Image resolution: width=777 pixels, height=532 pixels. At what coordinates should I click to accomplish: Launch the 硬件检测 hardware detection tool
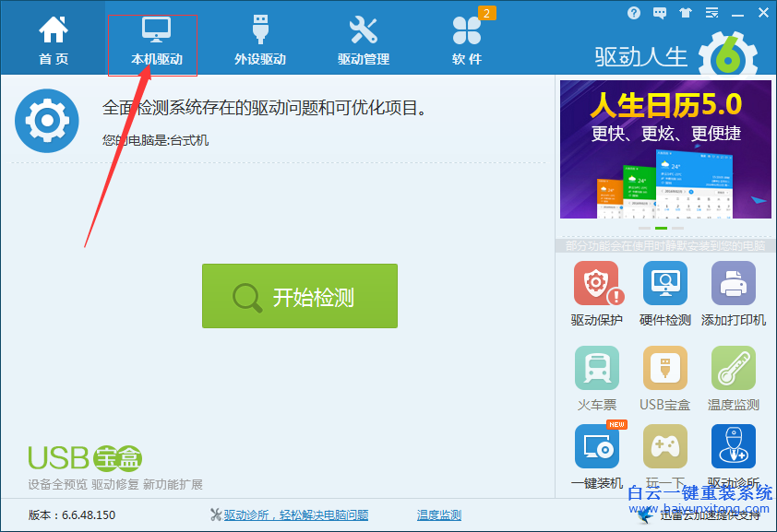tap(664, 284)
